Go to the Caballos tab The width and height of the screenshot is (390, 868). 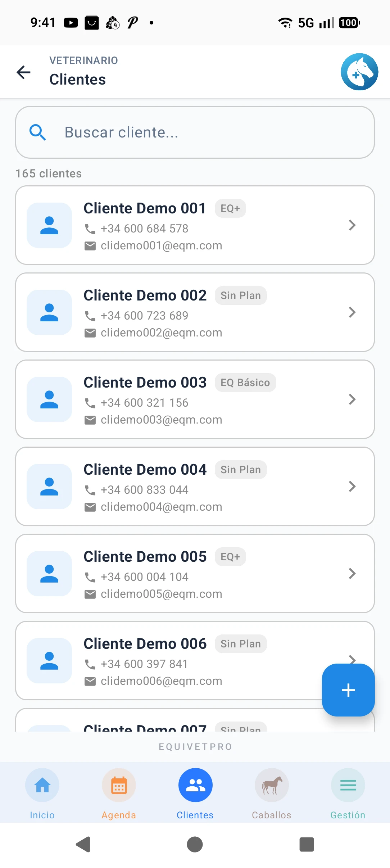click(x=271, y=792)
